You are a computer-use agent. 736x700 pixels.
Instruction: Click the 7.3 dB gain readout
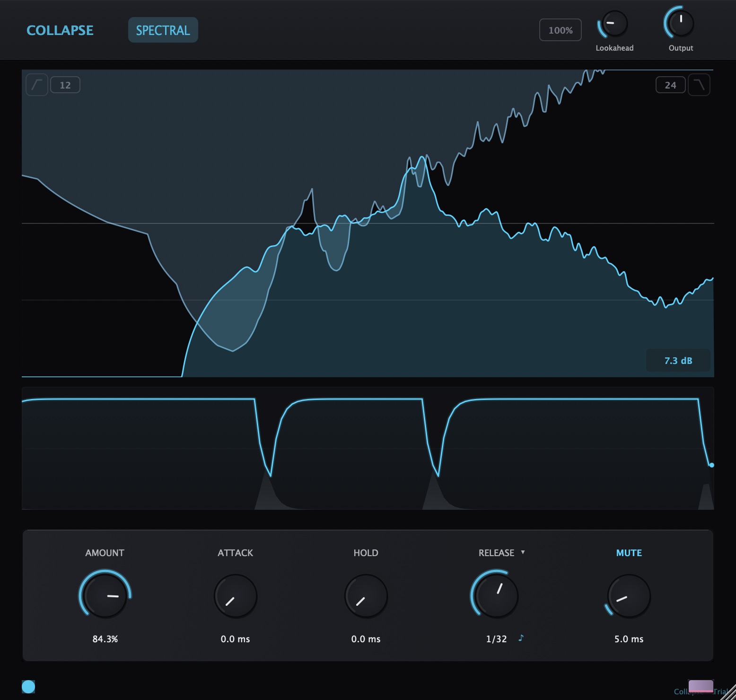pyautogui.click(x=678, y=361)
